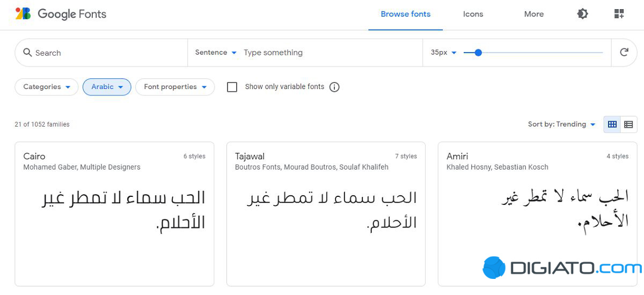Click the reset filters refresh icon

(x=624, y=53)
